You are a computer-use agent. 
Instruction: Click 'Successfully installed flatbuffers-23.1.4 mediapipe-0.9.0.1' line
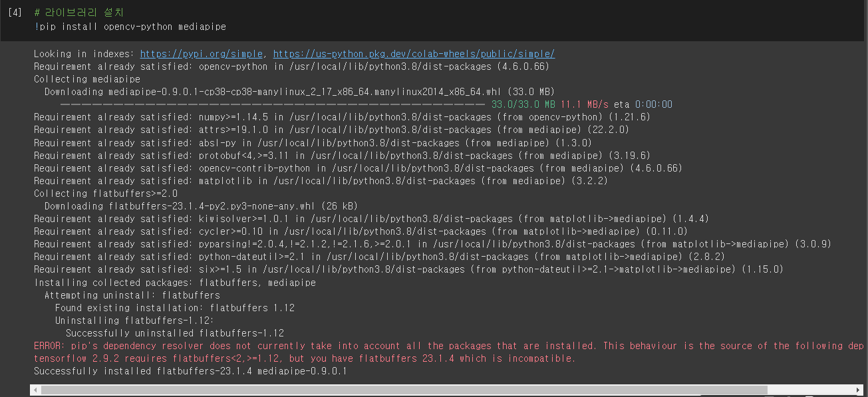pos(190,370)
